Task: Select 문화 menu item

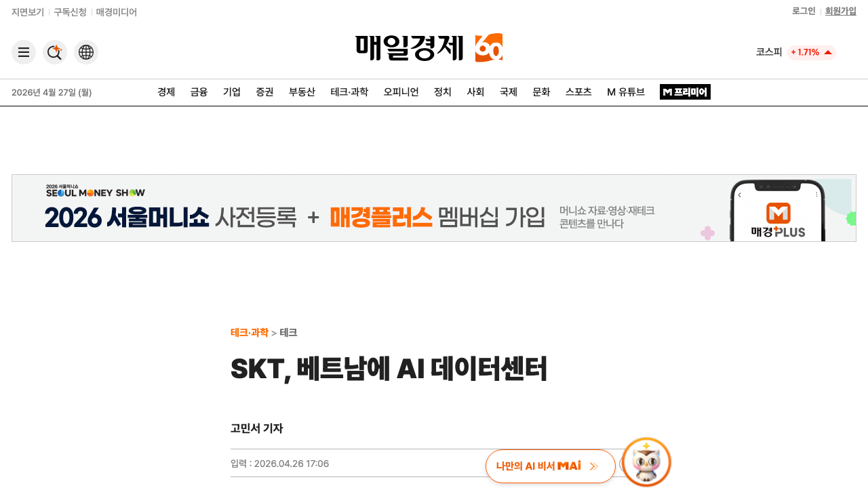Action: pyautogui.click(x=541, y=92)
